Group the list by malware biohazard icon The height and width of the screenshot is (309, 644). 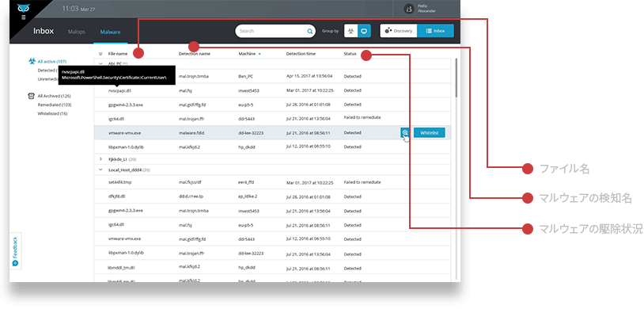[x=350, y=31]
